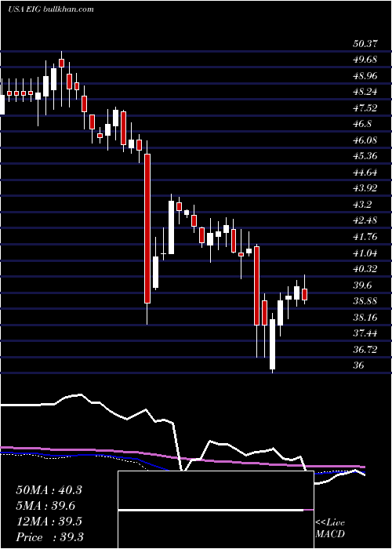The width and height of the screenshot is (392, 549).
Task: Click the 46.8 price axis label
Action: coord(363,124)
